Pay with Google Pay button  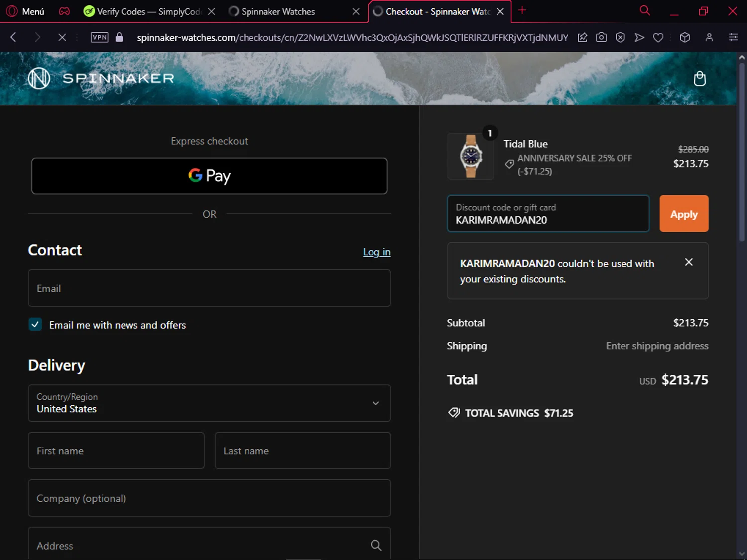point(210,176)
